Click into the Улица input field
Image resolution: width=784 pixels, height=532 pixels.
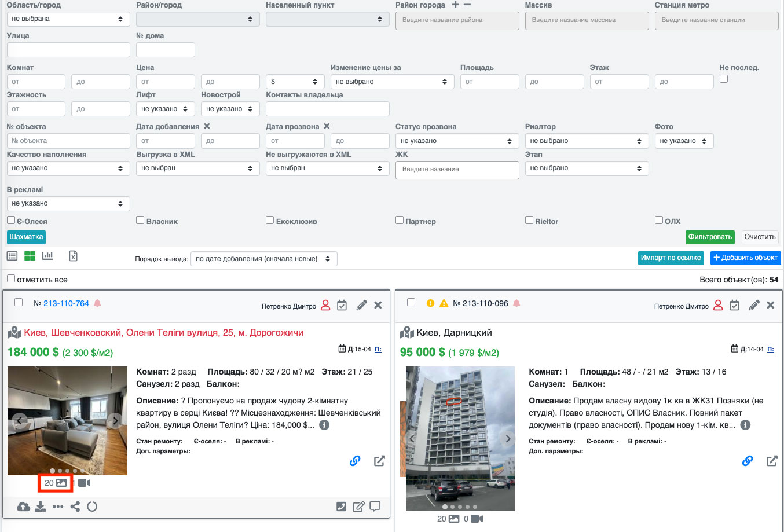coord(68,50)
